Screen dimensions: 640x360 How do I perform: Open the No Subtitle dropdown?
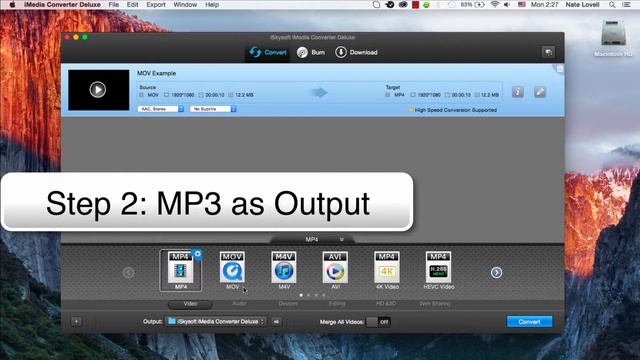(213, 109)
